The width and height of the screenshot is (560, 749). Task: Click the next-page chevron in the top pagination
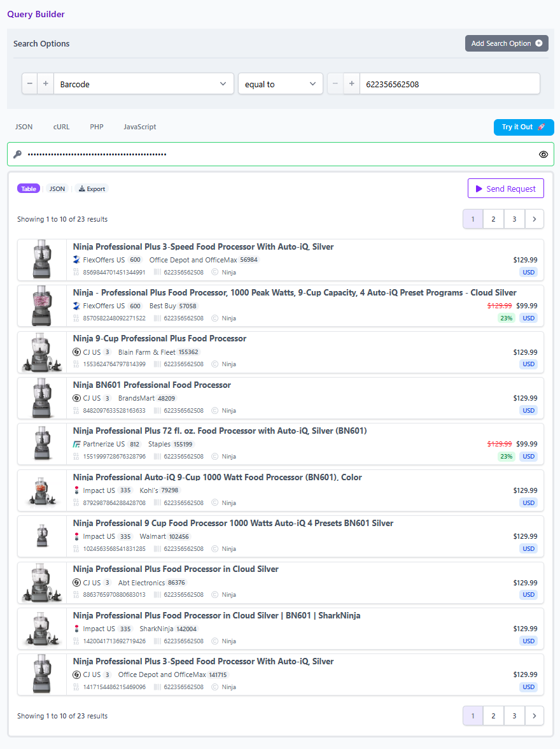pos(534,219)
